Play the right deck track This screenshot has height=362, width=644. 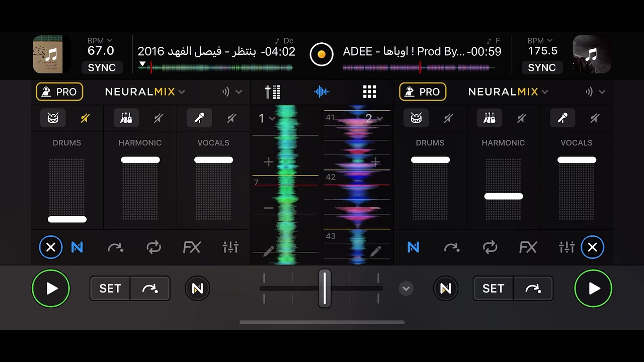coord(594,289)
